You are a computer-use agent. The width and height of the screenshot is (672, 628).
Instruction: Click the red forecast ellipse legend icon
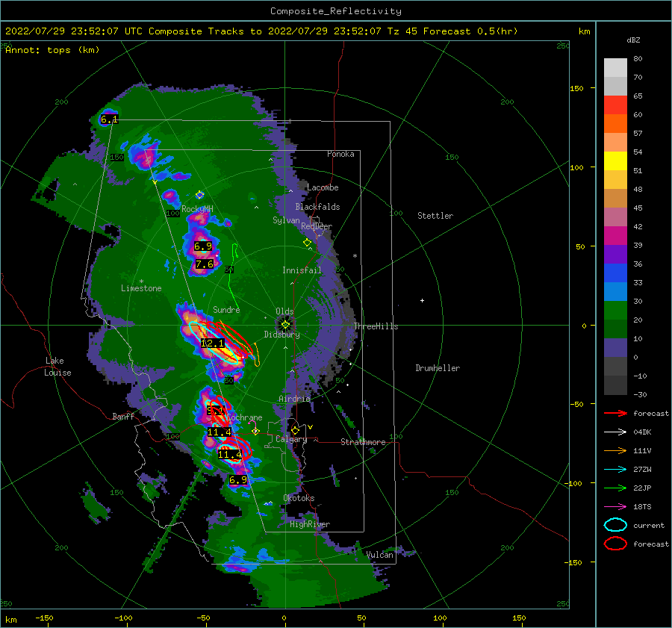coord(615,544)
